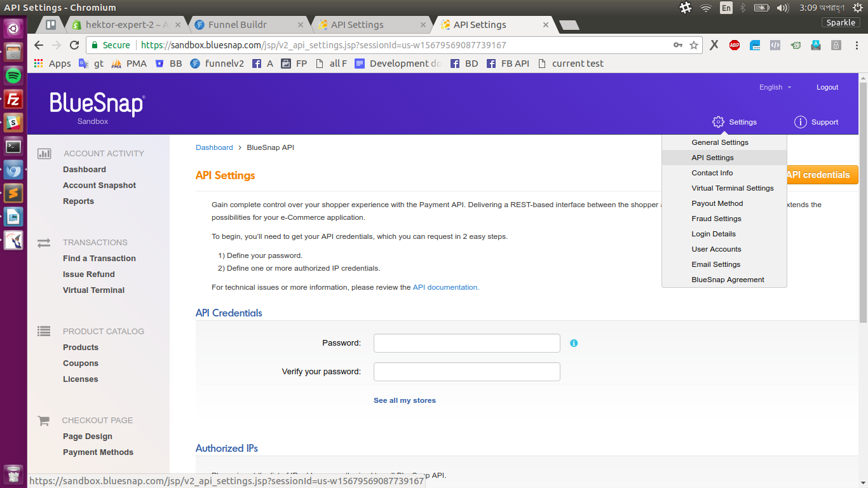Click the Wi-Fi indicator in the top bar
The height and width of the screenshot is (488, 868).
point(705,8)
